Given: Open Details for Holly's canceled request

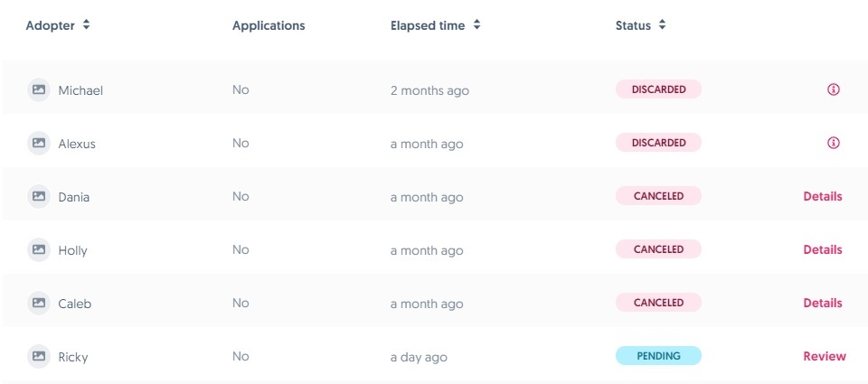Looking at the screenshot, I should pos(822,249).
